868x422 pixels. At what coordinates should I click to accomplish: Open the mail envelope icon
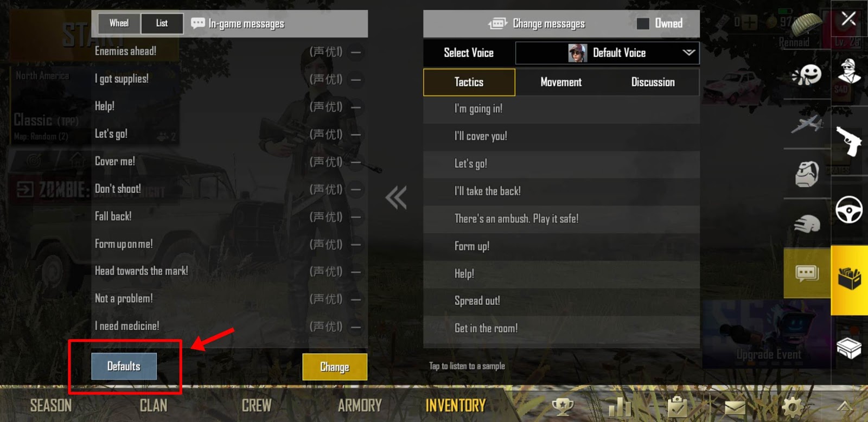[x=735, y=407]
